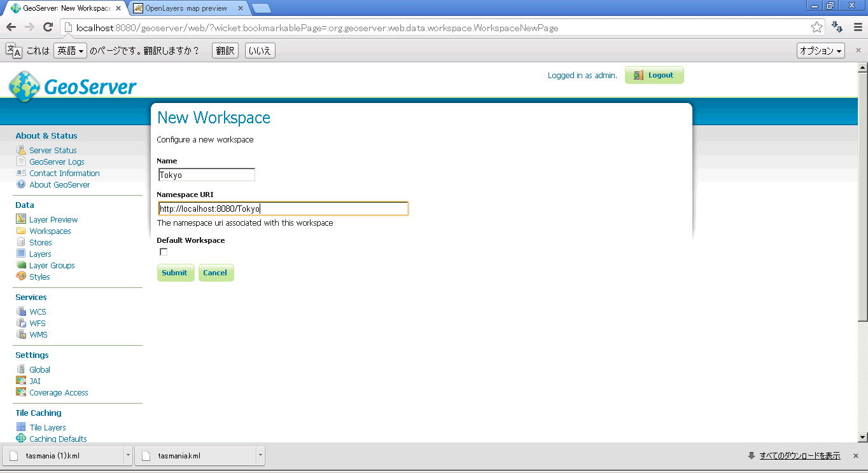Viewport: 868px width, 473px height.
Task: Click the Server Status warning icon
Action: coord(21,151)
